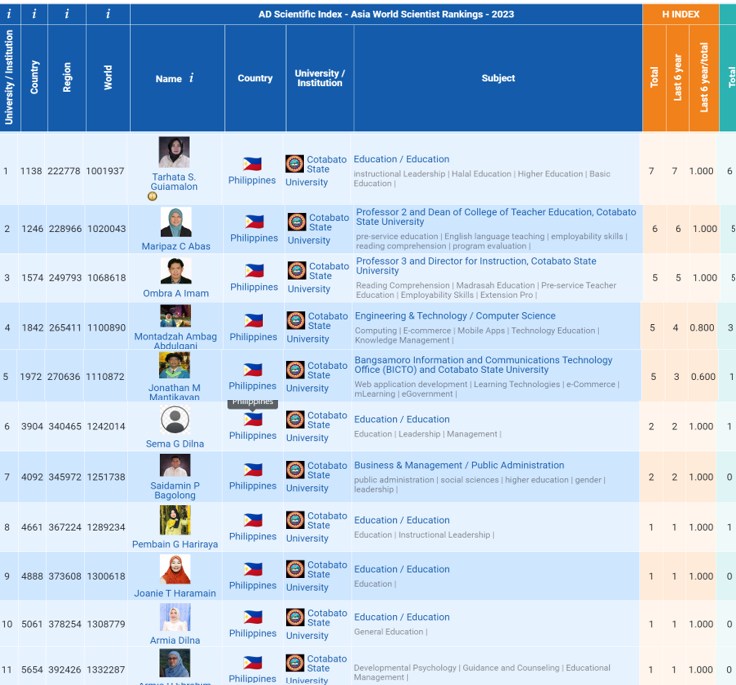Open Joanie T Haramain profile photo
Screen dimensions: 736x685
pyautogui.click(x=175, y=570)
